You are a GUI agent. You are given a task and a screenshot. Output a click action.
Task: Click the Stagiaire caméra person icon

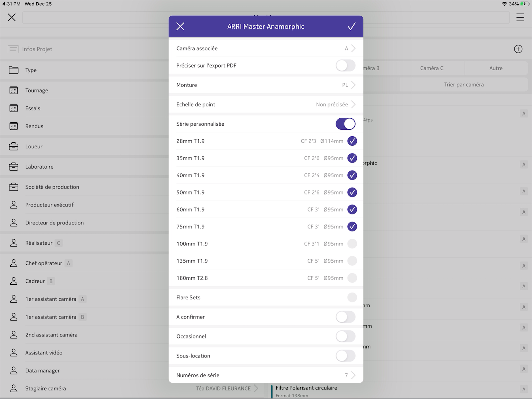coord(14,389)
